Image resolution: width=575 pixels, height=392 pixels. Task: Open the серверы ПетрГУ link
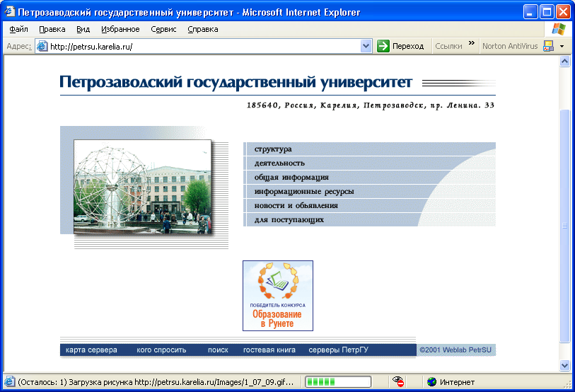(x=338, y=350)
